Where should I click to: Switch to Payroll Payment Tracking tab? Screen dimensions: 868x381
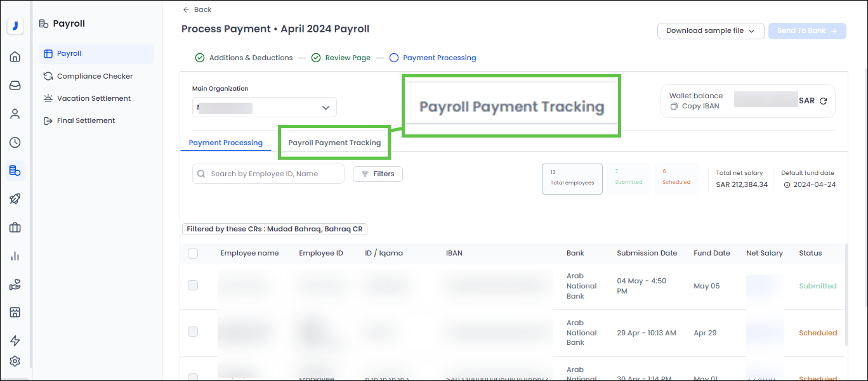click(x=334, y=143)
